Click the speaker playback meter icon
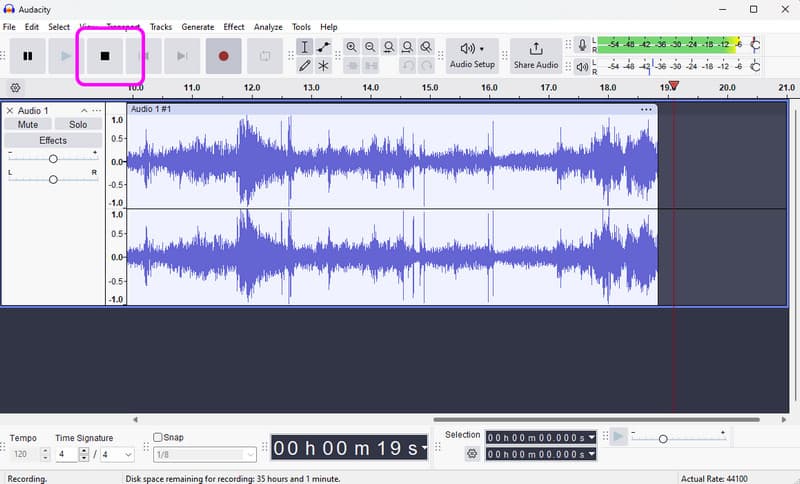800x484 pixels. pyautogui.click(x=582, y=67)
